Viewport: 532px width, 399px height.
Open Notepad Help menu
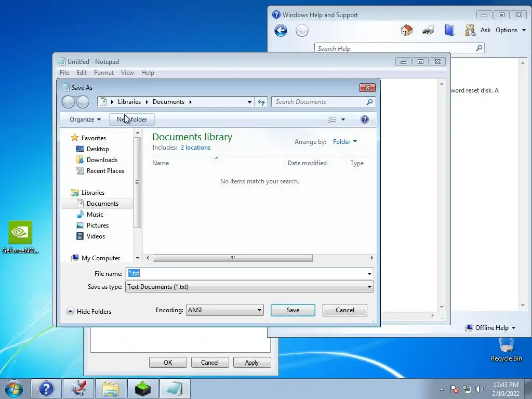(148, 73)
